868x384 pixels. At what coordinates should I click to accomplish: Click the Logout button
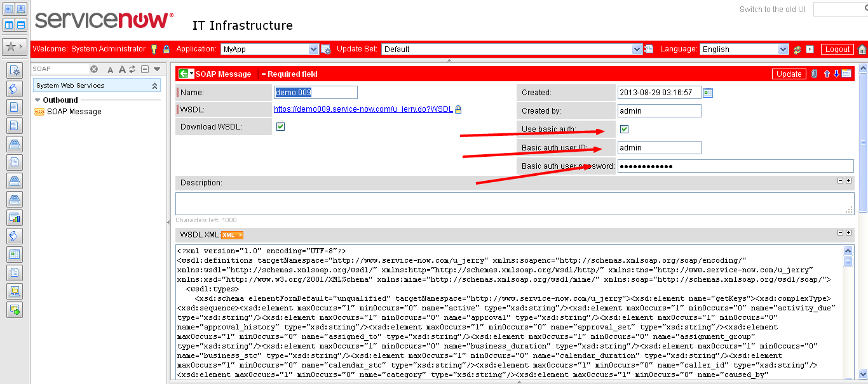837,50
